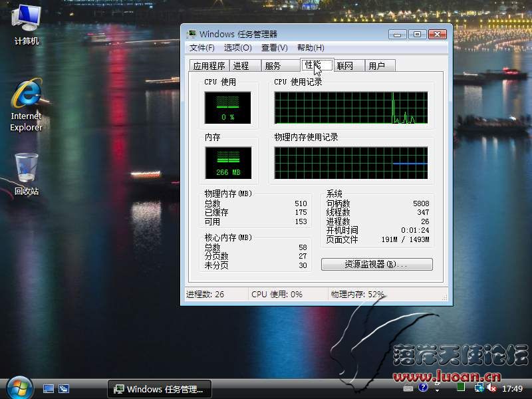Click the 已缓存 value 175
532x399 pixels.
(301, 212)
